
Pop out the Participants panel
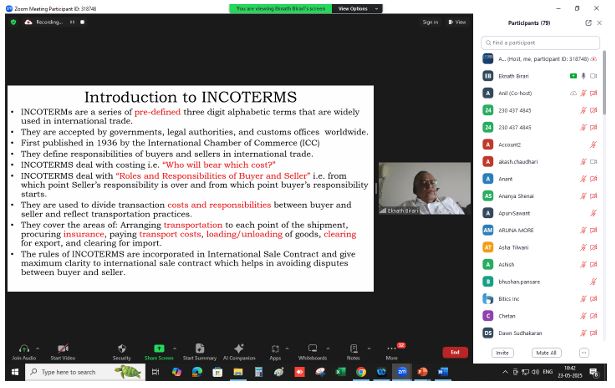point(588,23)
